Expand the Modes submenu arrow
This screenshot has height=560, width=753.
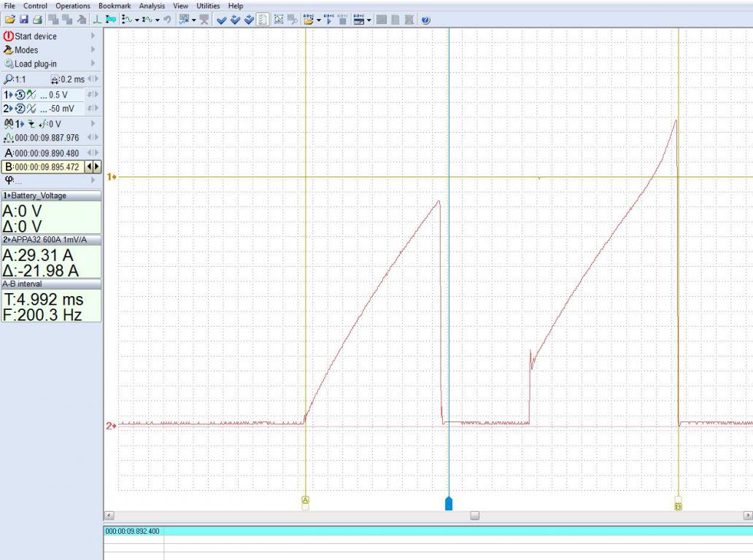point(93,50)
